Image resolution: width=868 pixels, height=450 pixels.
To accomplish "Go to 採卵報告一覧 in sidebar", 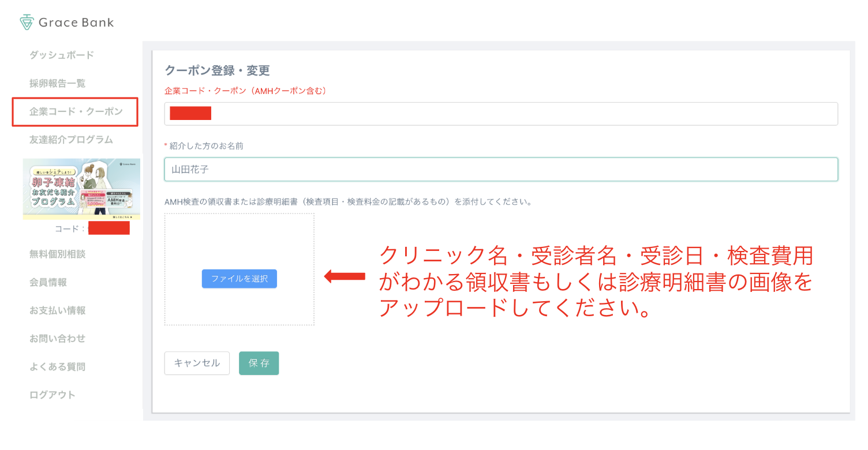I will (58, 84).
